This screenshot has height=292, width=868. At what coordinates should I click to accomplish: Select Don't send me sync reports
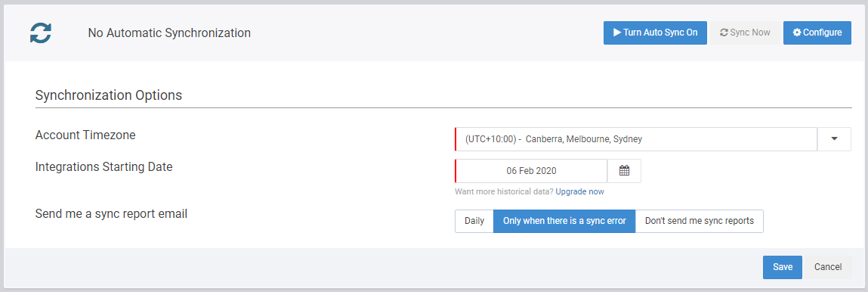pos(700,221)
